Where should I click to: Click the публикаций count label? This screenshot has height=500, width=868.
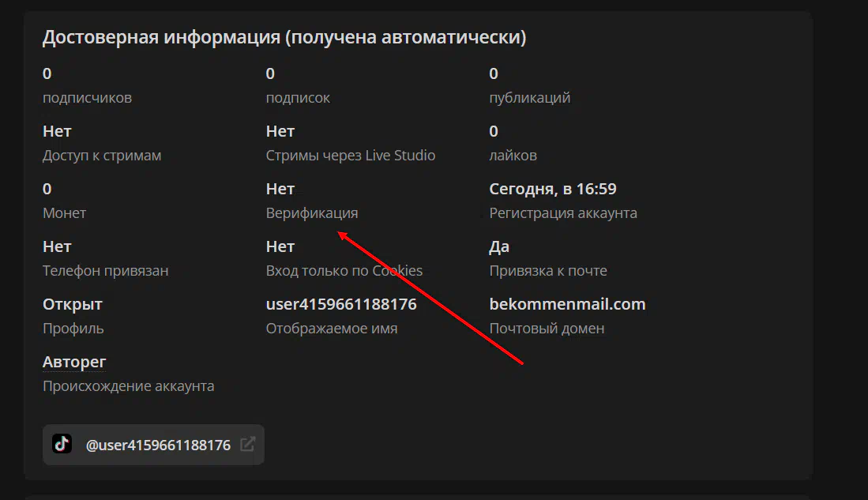click(529, 98)
